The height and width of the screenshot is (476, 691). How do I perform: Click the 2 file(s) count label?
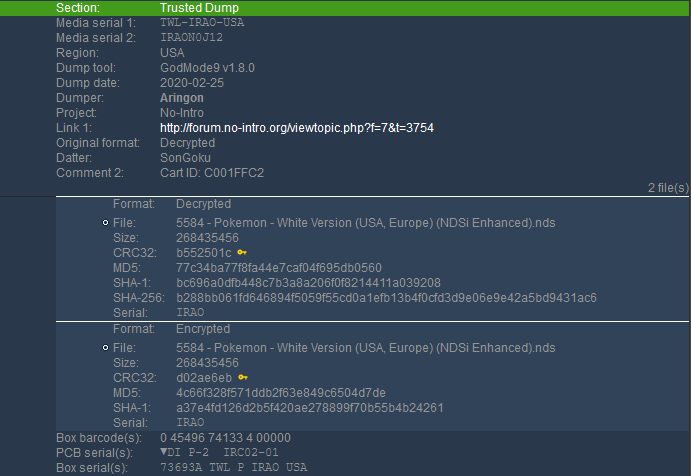(x=668, y=188)
